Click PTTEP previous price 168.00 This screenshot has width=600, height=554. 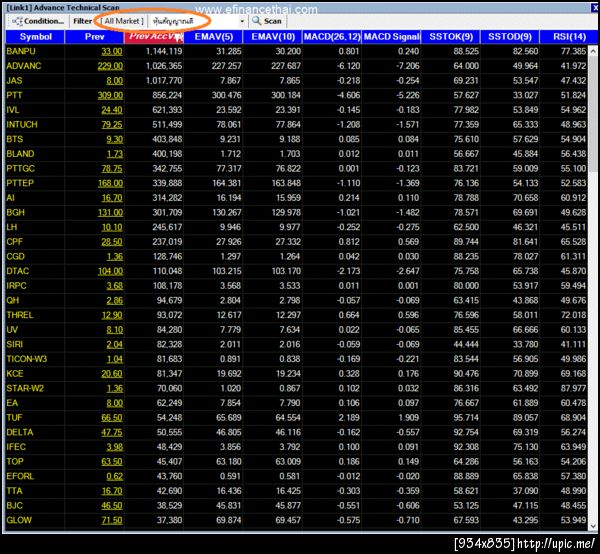click(x=110, y=183)
